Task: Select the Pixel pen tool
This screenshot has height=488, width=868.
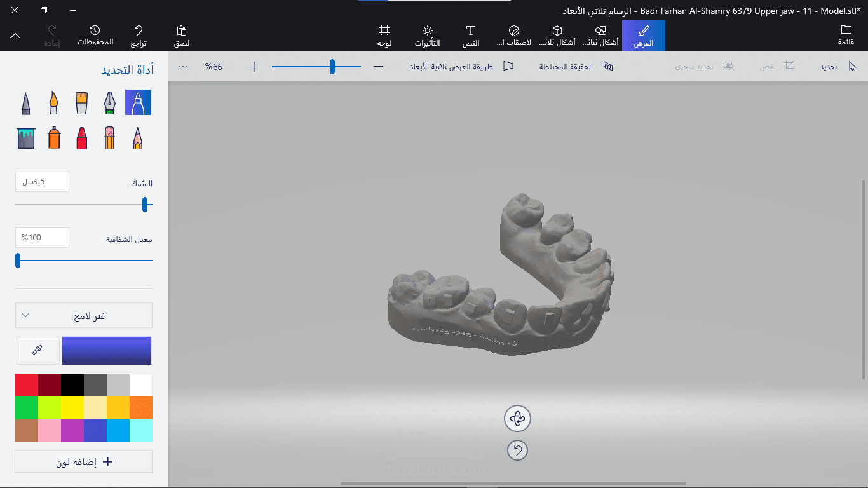Action: coord(25,102)
